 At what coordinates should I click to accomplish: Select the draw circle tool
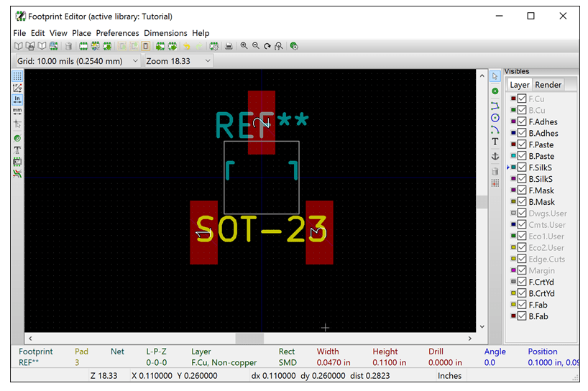pyautogui.click(x=495, y=118)
